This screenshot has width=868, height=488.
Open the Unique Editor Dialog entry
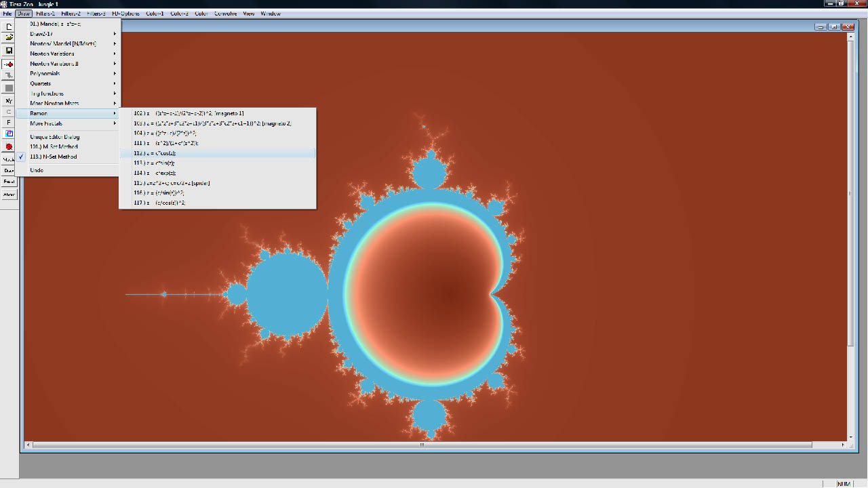(x=68, y=137)
